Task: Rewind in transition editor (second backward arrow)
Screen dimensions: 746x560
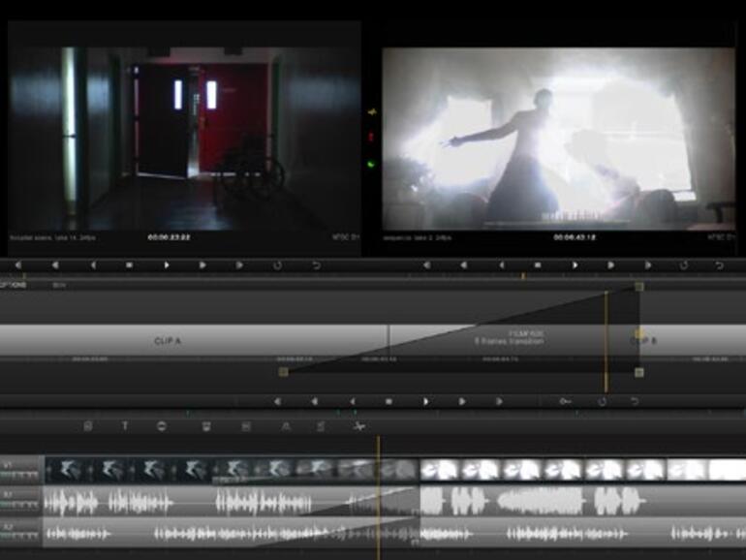Action: pos(315,401)
